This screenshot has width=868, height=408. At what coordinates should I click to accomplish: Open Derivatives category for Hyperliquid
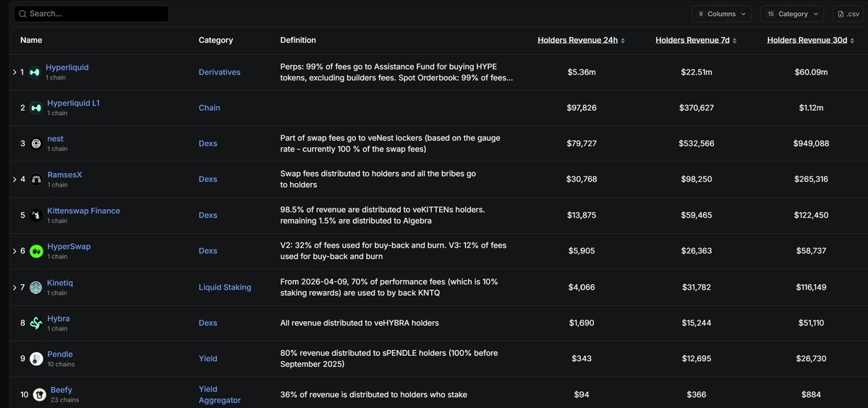pos(219,72)
